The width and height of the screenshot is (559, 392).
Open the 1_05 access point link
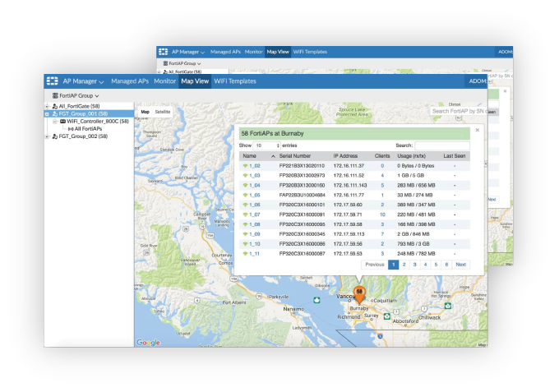(x=255, y=196)
